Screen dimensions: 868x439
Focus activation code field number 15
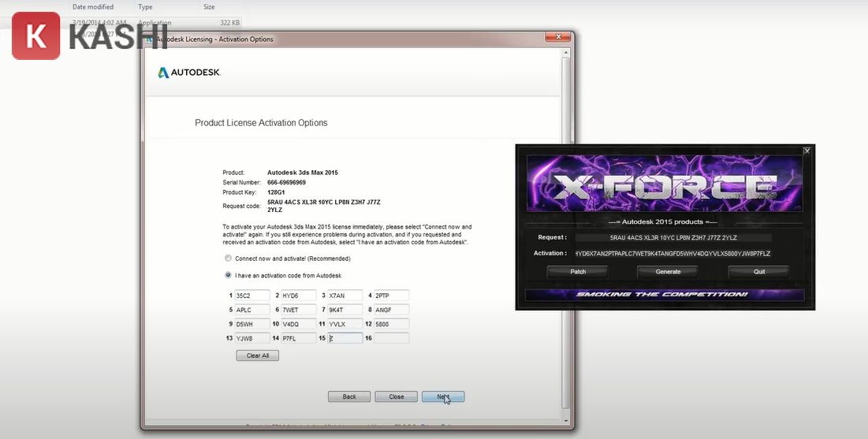(x=345, y=338)
